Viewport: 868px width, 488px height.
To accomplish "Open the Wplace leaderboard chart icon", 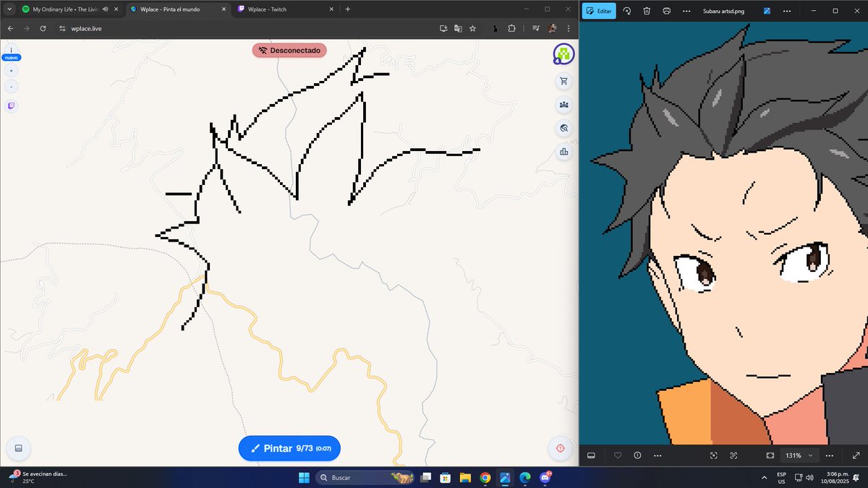I will coord(563,152).
